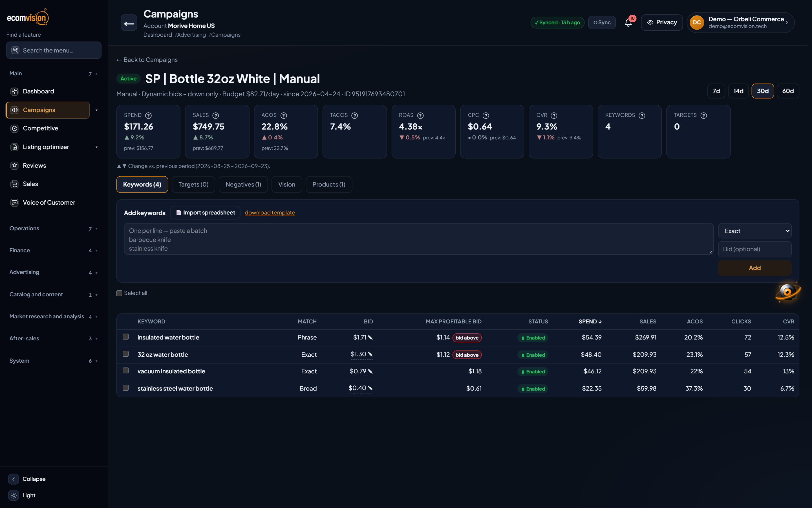
Task: Switch to Light theme
Action: coord(22,495)
